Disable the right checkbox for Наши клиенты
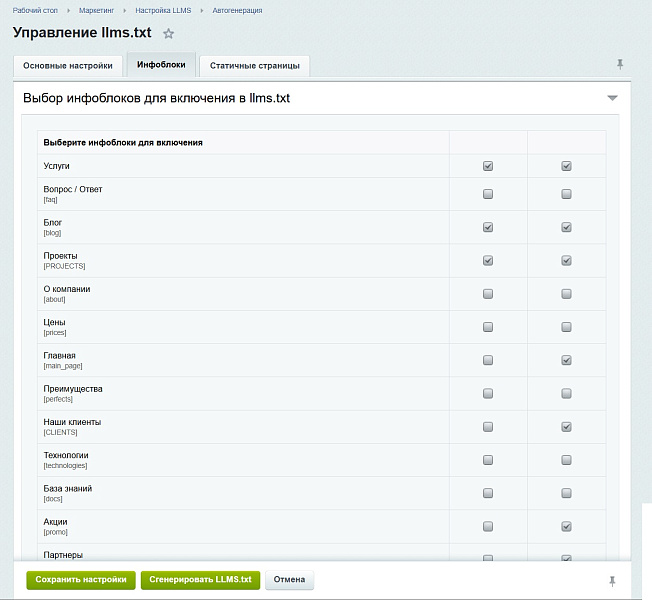This screenshot has width=652, height=600. point(566,427)
